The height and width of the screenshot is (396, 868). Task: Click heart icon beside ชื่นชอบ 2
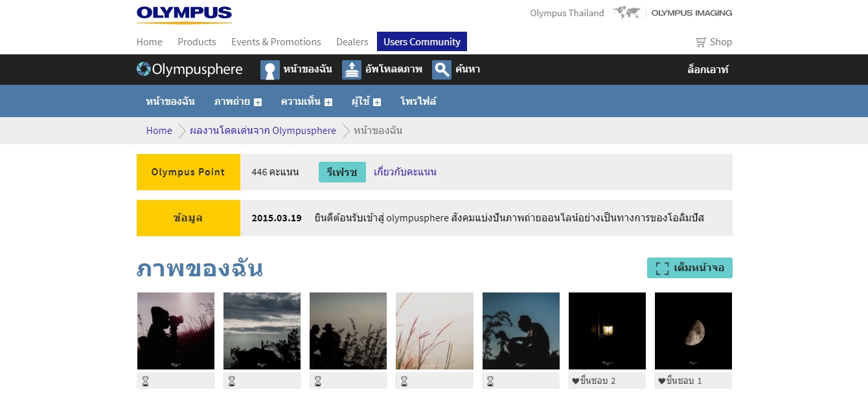pyautogui.click(x=575, y=381)
